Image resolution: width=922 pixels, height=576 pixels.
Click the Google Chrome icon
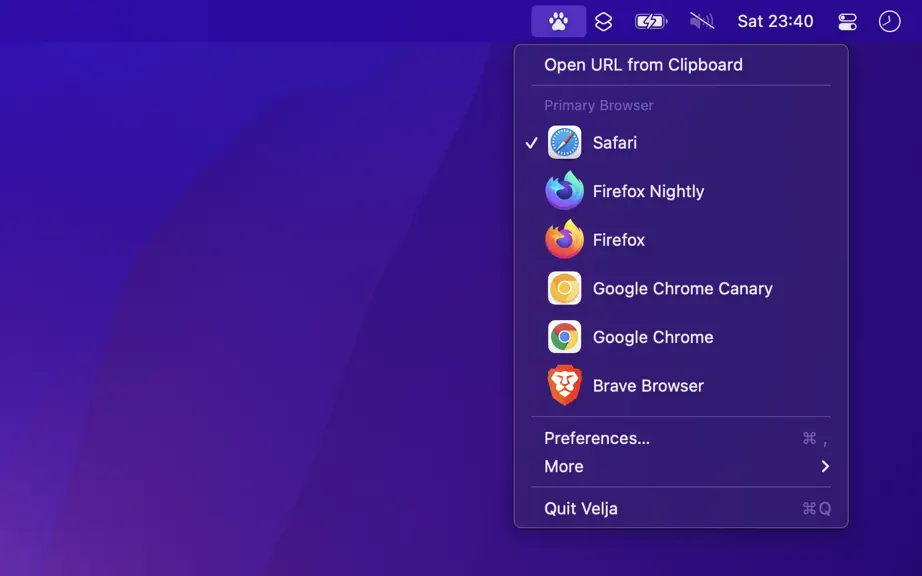coord(564,337)
